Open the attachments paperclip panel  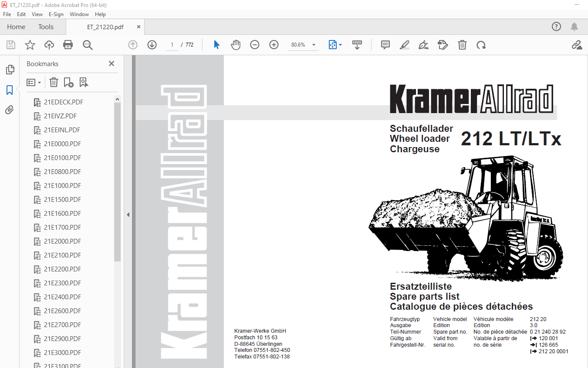click(10, 110)
